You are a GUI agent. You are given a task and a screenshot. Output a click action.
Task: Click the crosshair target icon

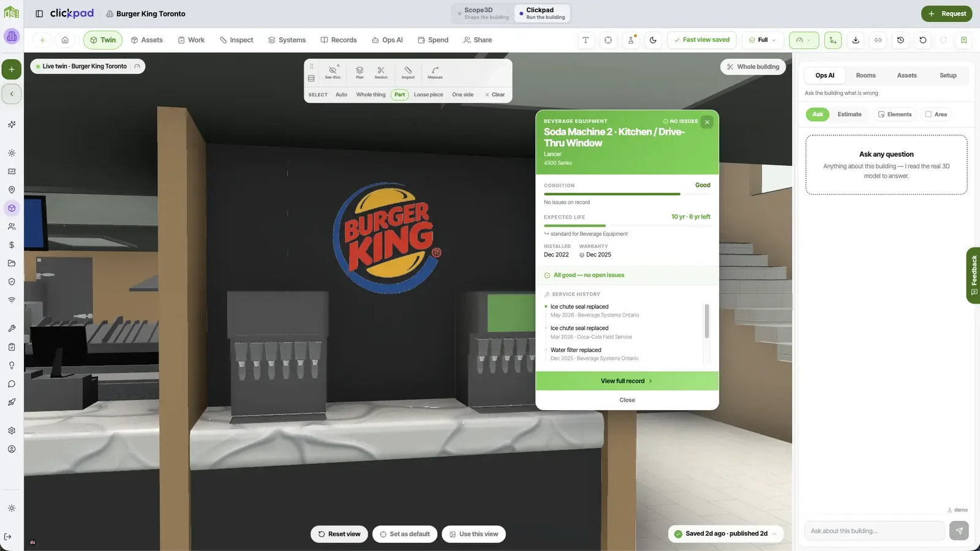coord(608,40)
